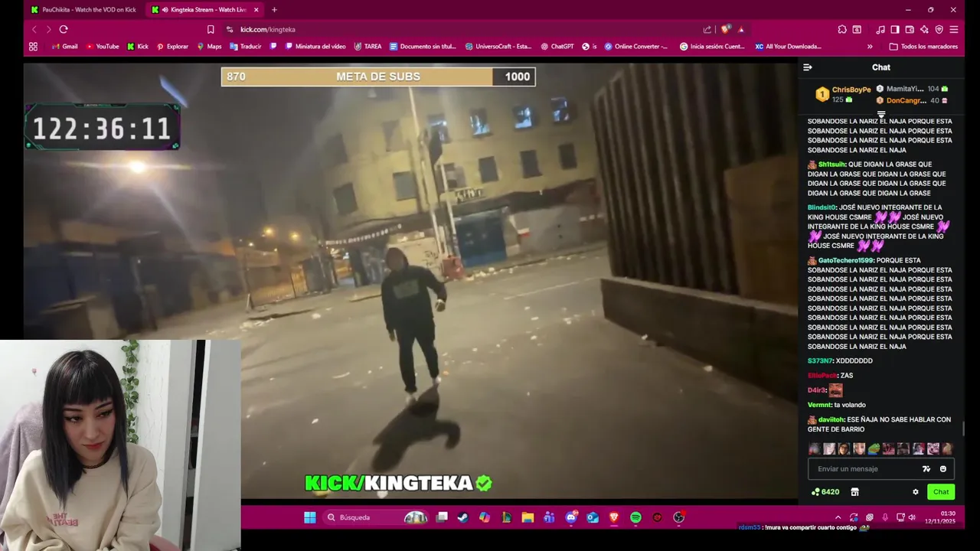Image resolution: width=980 pixels, height=551 pixels.
Task: Open File Explorer from the taskbar
Action: pyautogui.click(x=528, y=517)
